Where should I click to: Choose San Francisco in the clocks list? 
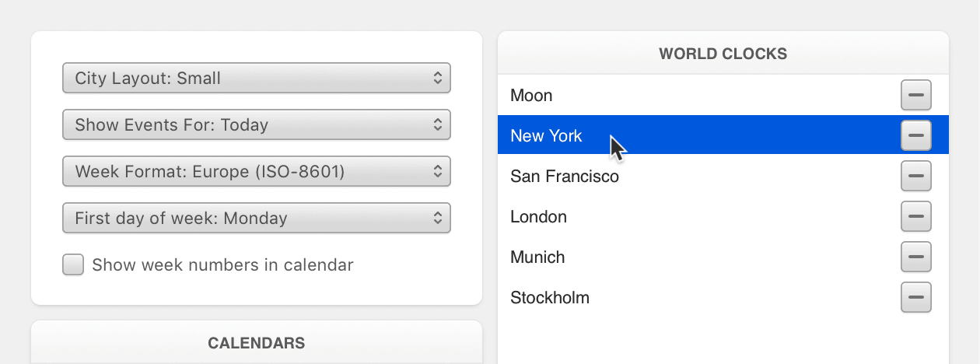click(x=723, y=176)
